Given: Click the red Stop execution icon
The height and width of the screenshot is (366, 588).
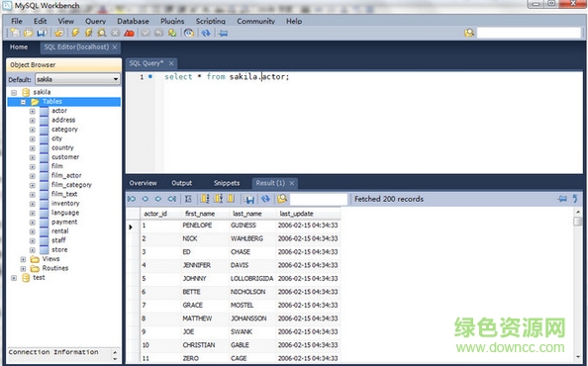Looking at the screenshot, I should click(x=129, y=33).
